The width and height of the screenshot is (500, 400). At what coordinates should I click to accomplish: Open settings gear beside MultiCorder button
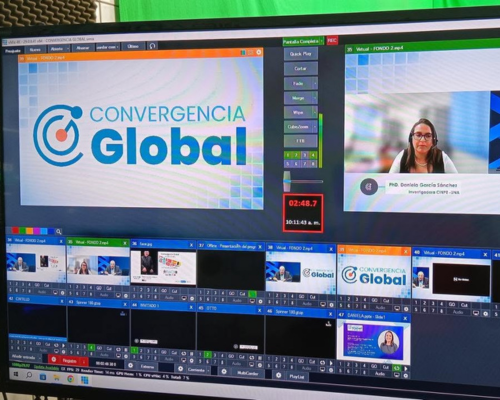pos(224,371)
